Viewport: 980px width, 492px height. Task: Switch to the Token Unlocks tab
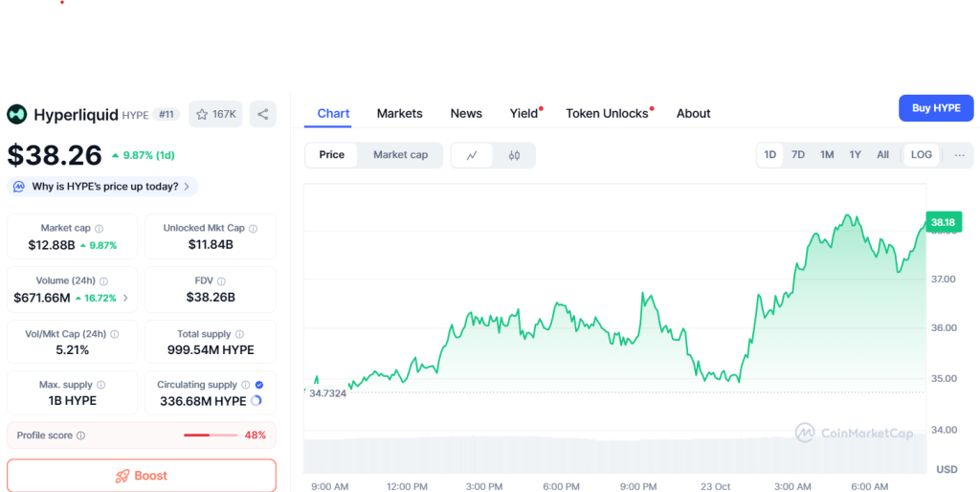pos(607,113)
